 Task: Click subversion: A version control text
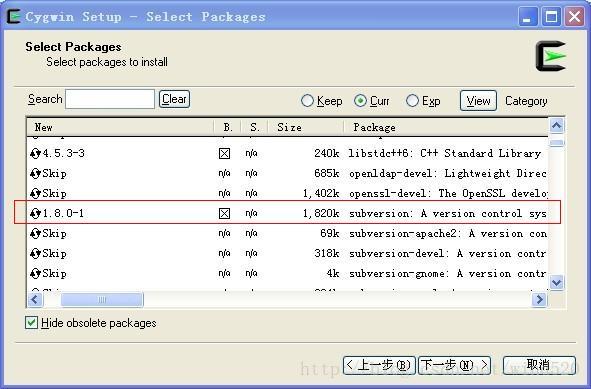(x=447, y=213)
